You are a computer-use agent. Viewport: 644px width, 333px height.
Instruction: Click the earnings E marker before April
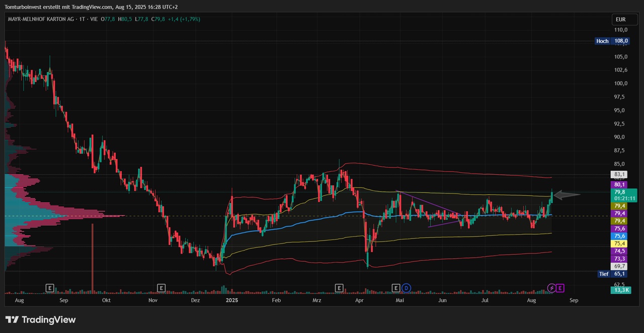[339, 288]
